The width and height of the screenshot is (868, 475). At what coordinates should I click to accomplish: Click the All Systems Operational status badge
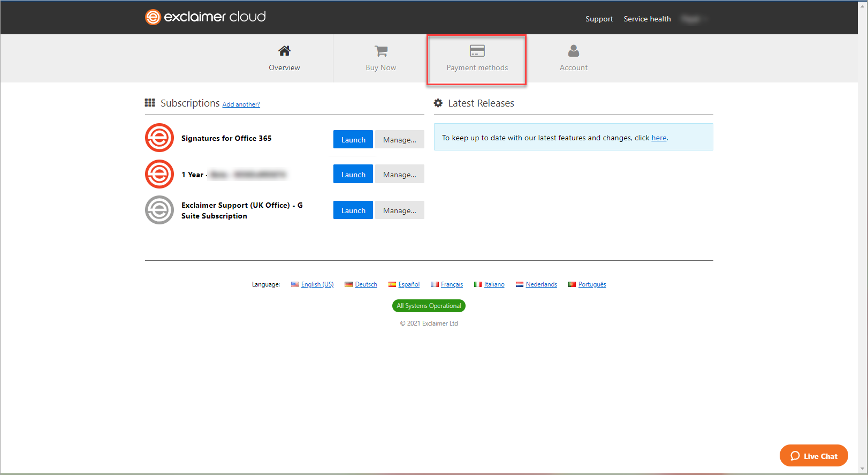(429, 306)
